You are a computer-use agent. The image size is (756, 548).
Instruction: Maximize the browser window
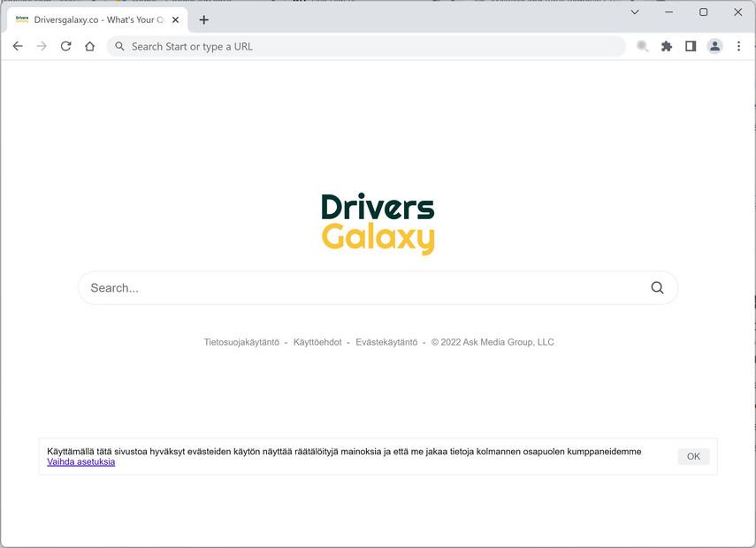pos(704,12)
